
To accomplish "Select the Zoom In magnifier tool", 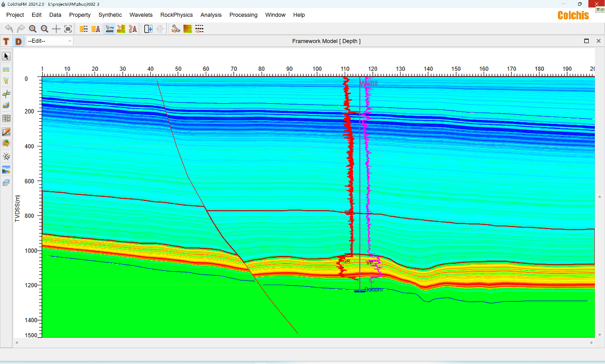I will click(x=33, y=29).
